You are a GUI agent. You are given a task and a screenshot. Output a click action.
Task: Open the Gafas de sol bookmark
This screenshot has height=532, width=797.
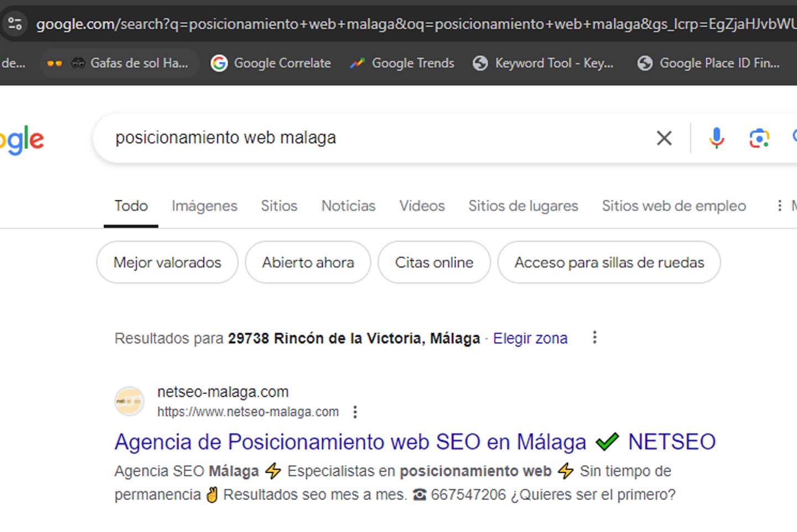pyautogui.click(x=118, y=63)
